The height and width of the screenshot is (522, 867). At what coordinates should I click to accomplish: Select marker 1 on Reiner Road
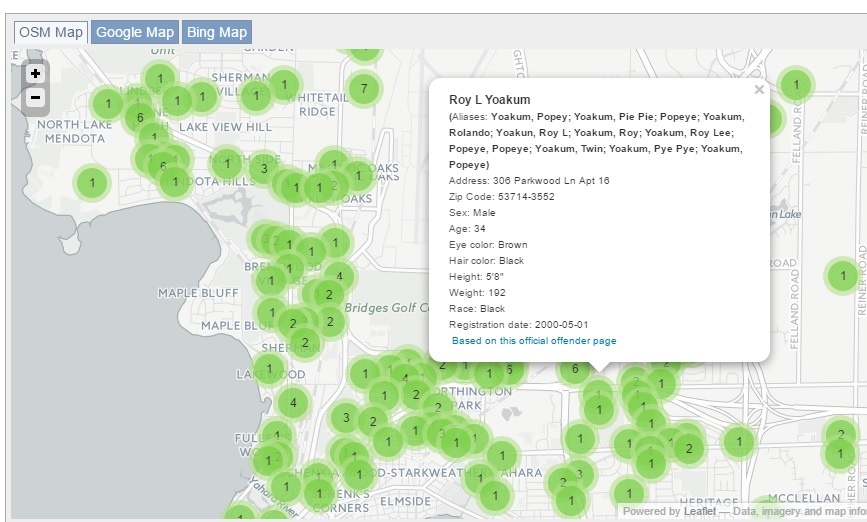coord(843,275)
